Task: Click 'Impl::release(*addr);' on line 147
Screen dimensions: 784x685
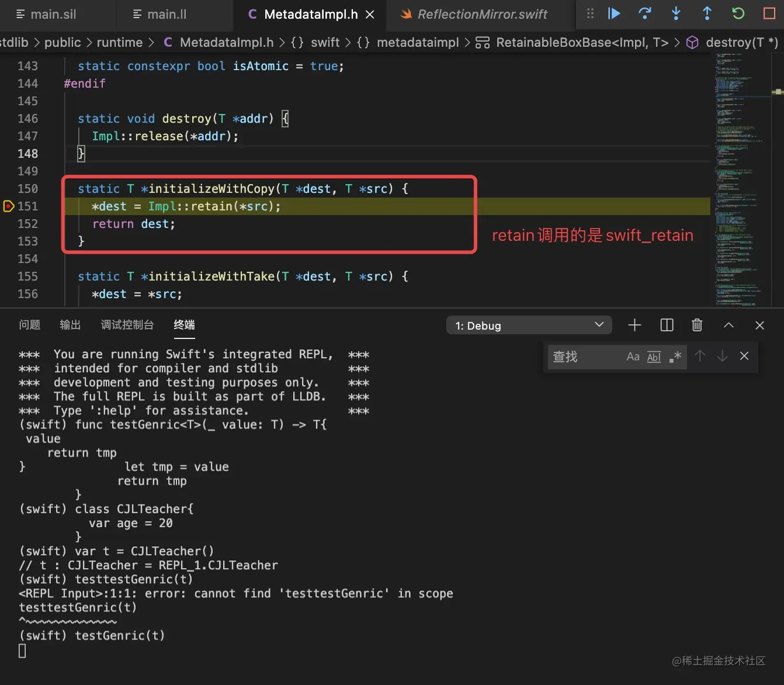Action: (x=165, y=136)
